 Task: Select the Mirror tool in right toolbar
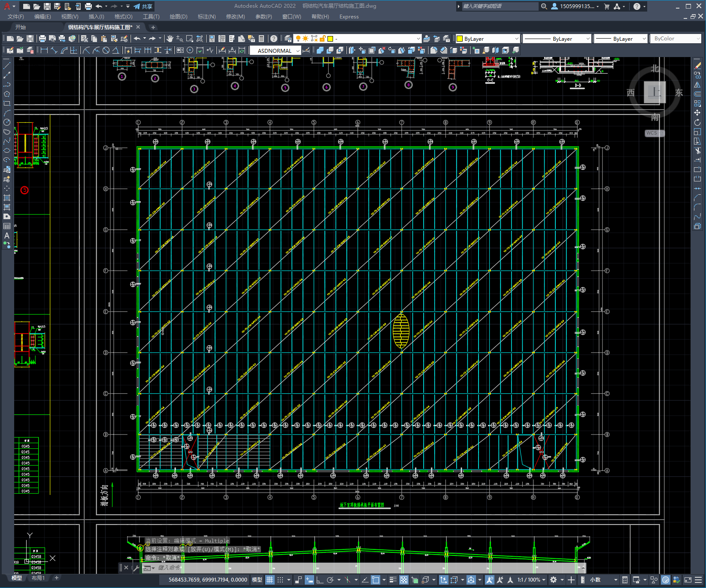[x=697, y=84]
